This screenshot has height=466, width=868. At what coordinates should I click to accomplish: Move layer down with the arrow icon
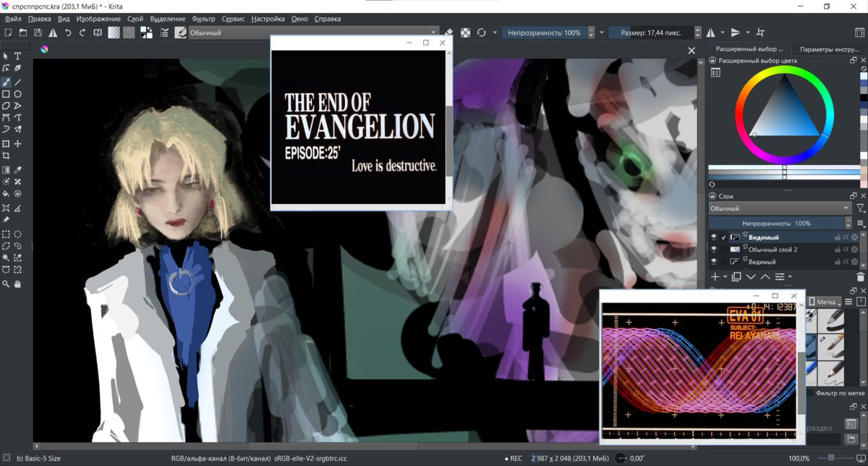point(751,277)
